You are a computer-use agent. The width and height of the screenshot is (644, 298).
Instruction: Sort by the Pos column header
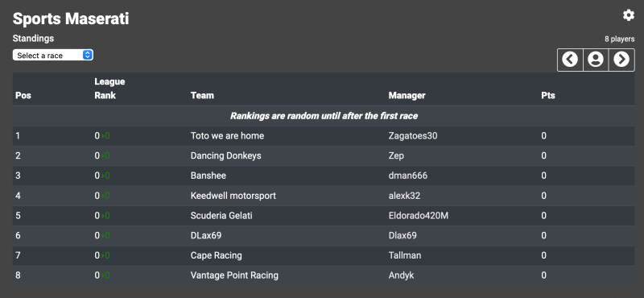click(x=23, y=95)
